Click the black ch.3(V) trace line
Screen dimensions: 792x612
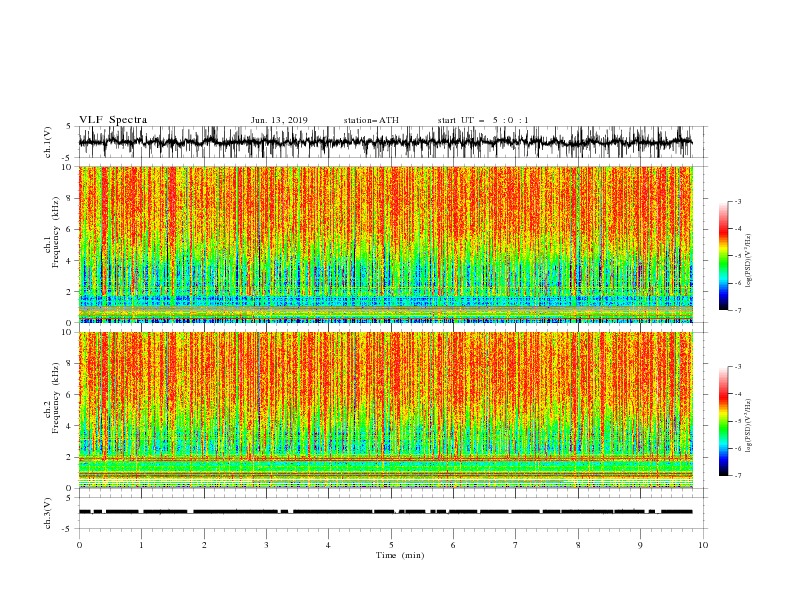pos(385,512)
